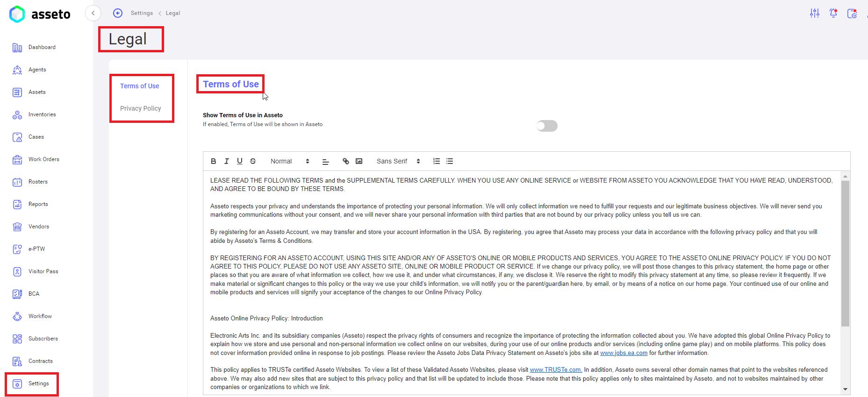Viewport: 868px width, 397px height.
Task: Open the e-PTW sidebar icon
Action: pyautogui.click(x=17, y=249)
